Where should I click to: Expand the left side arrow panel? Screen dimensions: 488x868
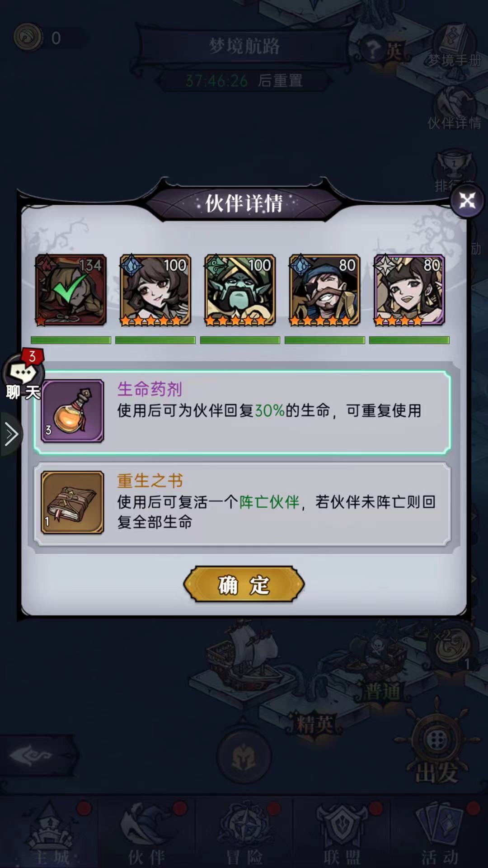coord(11,434)
